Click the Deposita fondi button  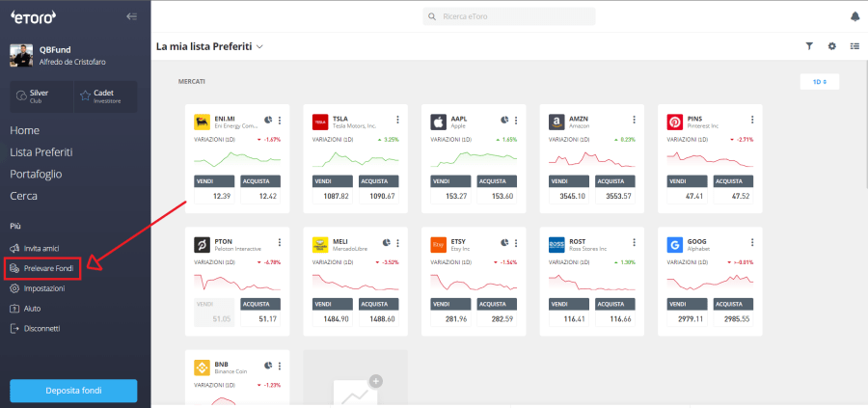click(x=73, y=391)
